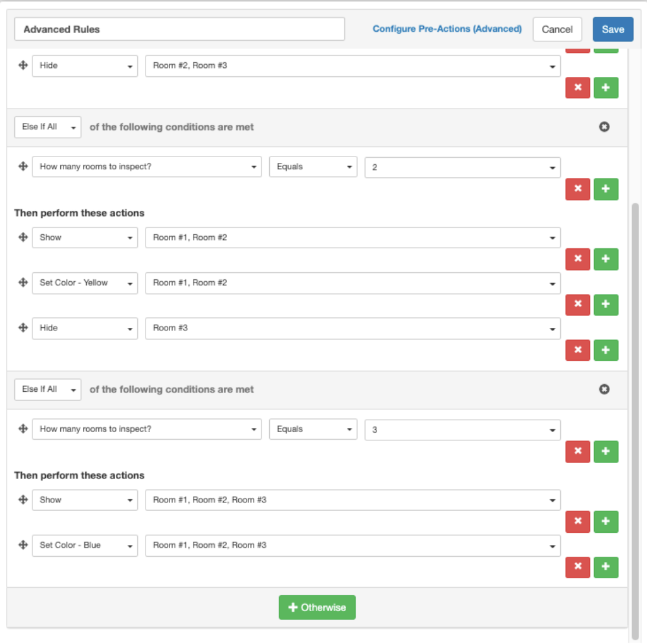Open Configure Pre-Actions (Advanced)
The height and width of the screenshot is (644, 647).
click(447, 28)
